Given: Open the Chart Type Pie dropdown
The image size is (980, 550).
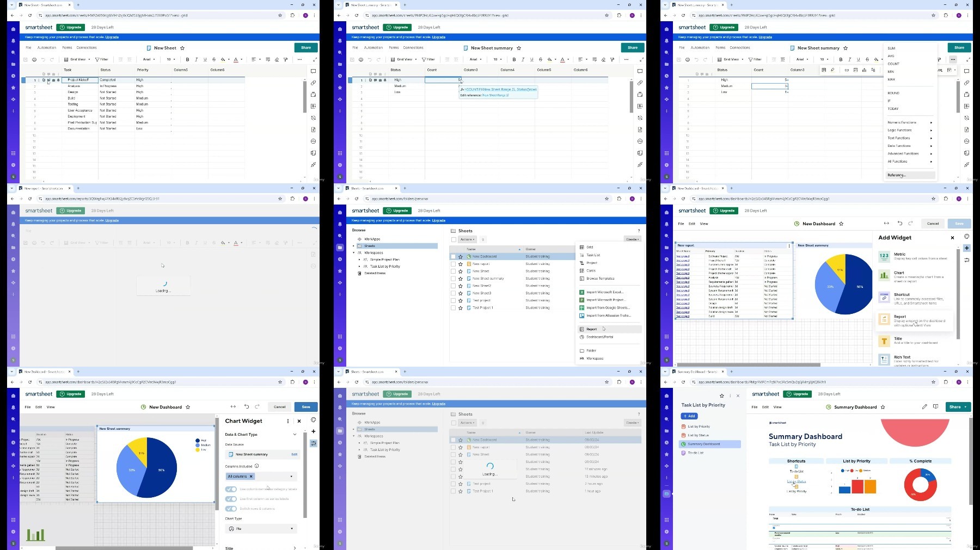Looking at the screenshot, I should pyautogui.click(x=261, y=529).
